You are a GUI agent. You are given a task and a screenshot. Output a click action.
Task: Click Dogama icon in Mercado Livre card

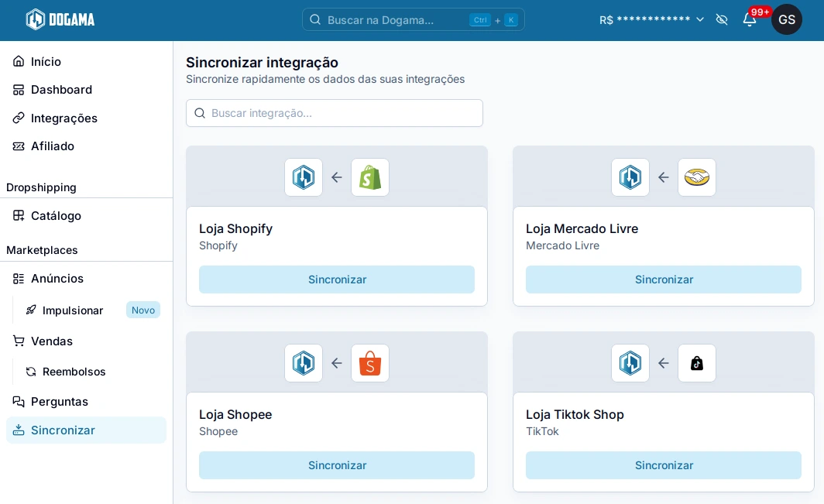630,177
